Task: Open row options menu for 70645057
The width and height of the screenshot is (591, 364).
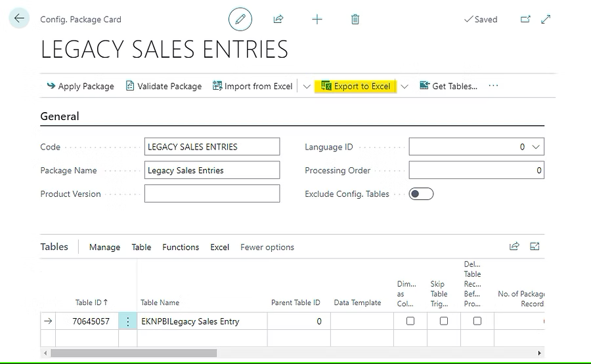Action: pos(128,321)
